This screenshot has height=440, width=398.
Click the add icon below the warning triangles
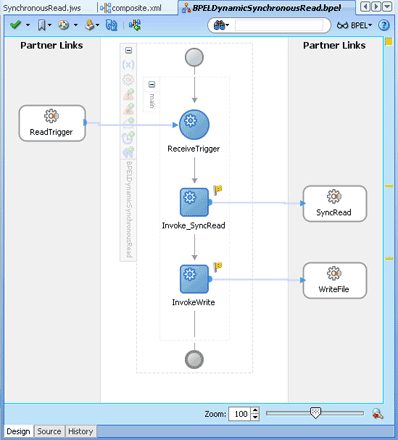(x=129, y=123)
